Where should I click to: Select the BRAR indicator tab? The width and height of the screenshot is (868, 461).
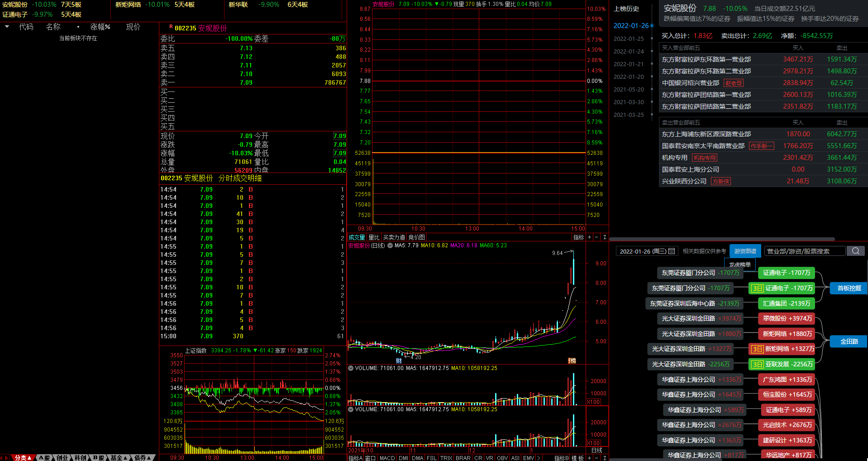(463, 458)
